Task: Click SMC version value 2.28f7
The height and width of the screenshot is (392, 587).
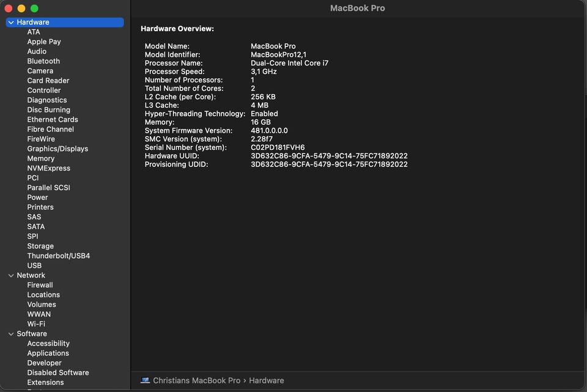Action: coord(262,139)
